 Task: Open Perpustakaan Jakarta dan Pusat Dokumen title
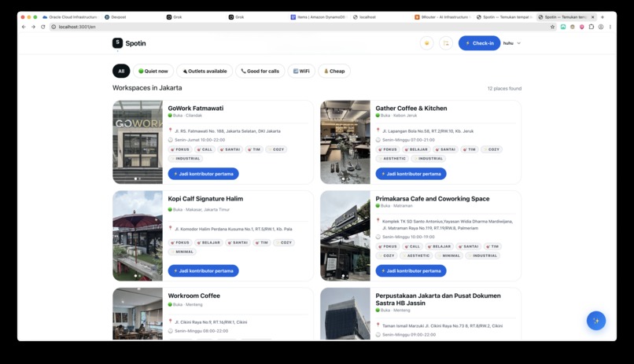[438, 300]
